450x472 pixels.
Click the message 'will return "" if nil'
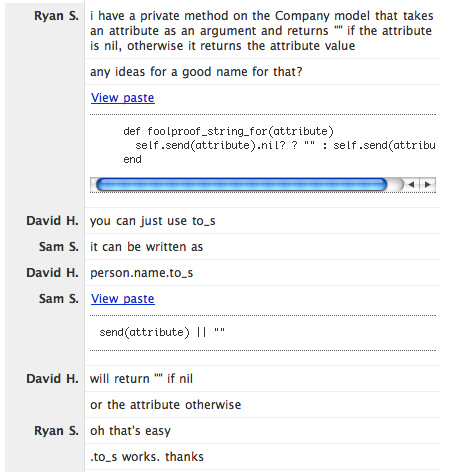point(141,379)
